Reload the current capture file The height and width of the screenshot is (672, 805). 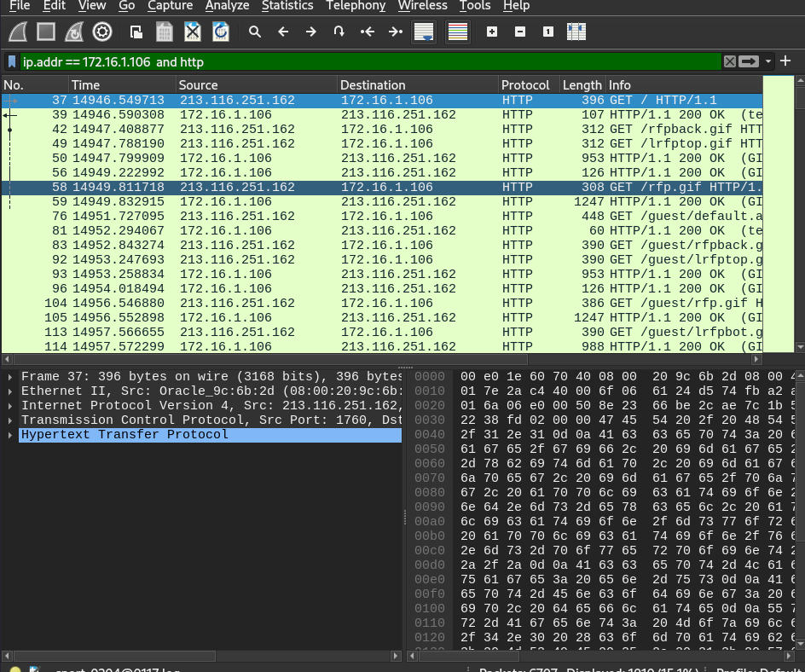(x=220, y=32)
